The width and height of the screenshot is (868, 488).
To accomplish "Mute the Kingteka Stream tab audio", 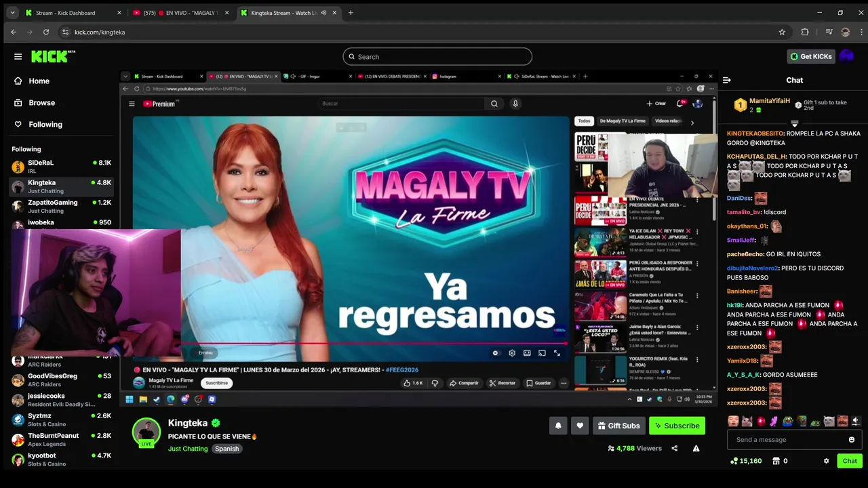I will tap(323, 13).
